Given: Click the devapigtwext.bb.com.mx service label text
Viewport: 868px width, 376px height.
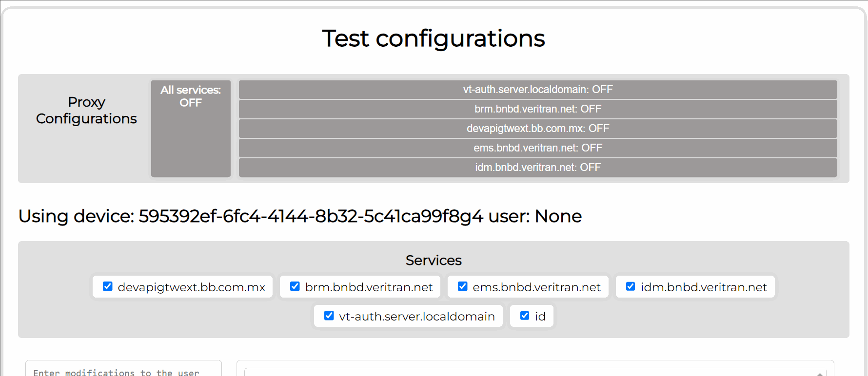Looking at the screenshot, I should click(191, 287).
